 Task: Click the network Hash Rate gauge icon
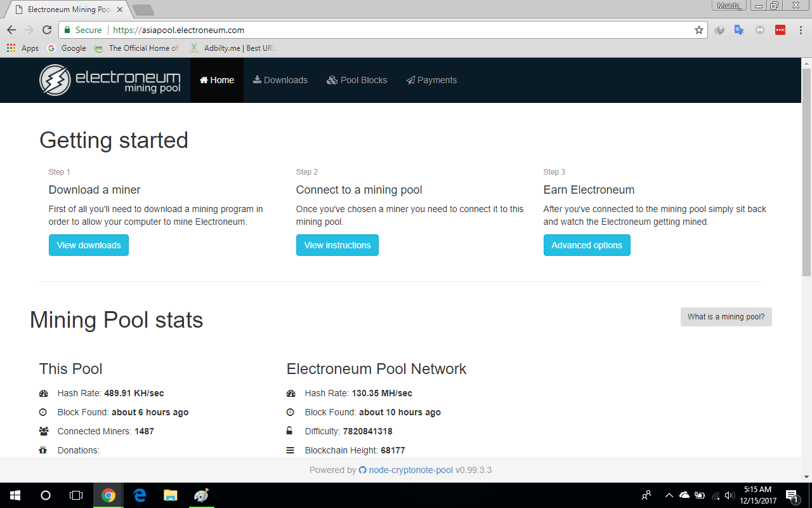[x=291, y=393]
